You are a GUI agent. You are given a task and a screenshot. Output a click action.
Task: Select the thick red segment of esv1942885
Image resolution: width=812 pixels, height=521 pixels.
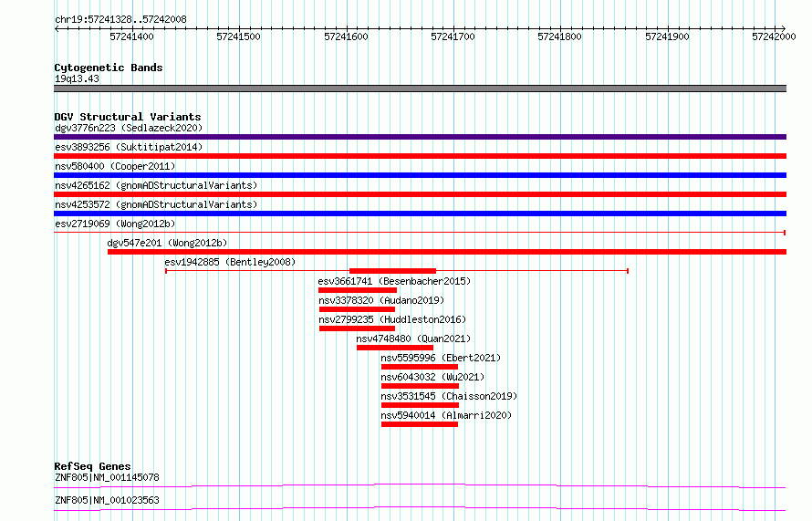pyautogui.click(x=392, y=271)
